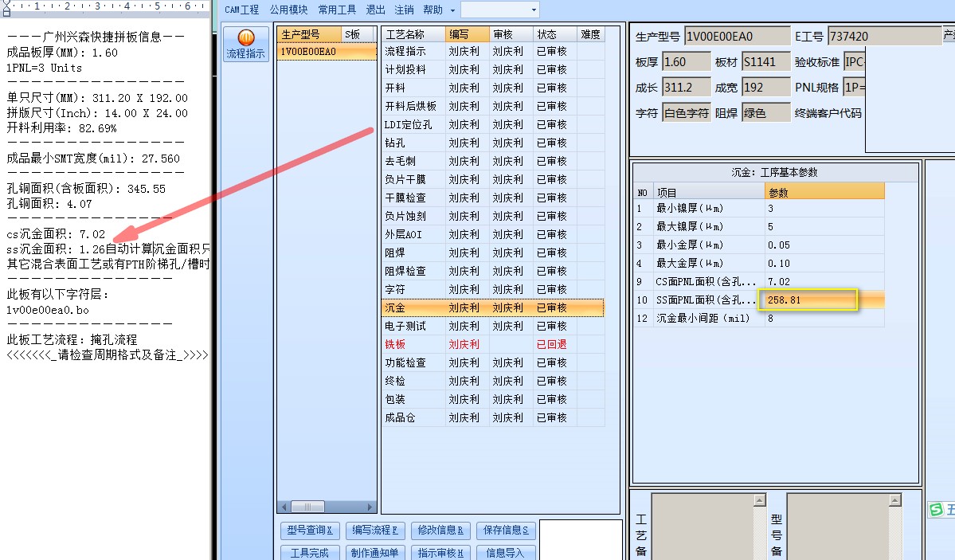Click the CS面PNL面积 value 7.02
Screen dimensions: 955x560
click(824, 281)
